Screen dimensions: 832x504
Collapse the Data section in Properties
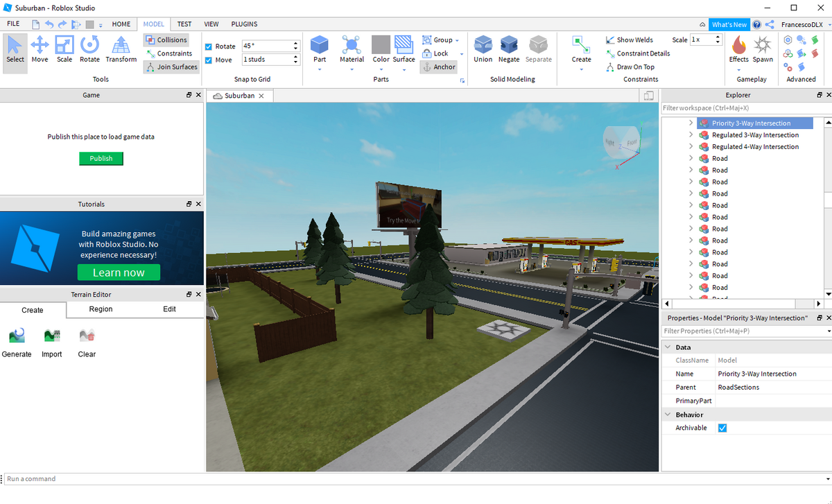pos(668,347)
